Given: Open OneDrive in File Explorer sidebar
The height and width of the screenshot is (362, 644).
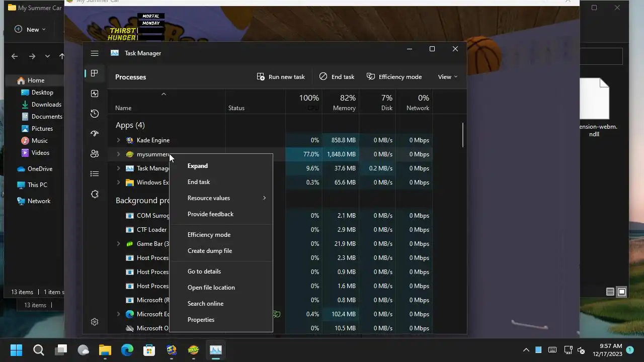Looking at the screenshot, I should click(34, 169).
